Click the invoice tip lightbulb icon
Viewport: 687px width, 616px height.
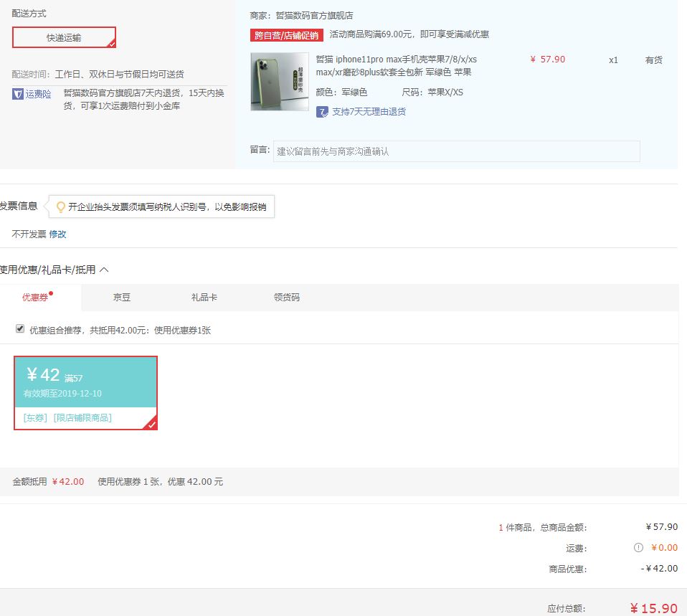click(61, 207)
